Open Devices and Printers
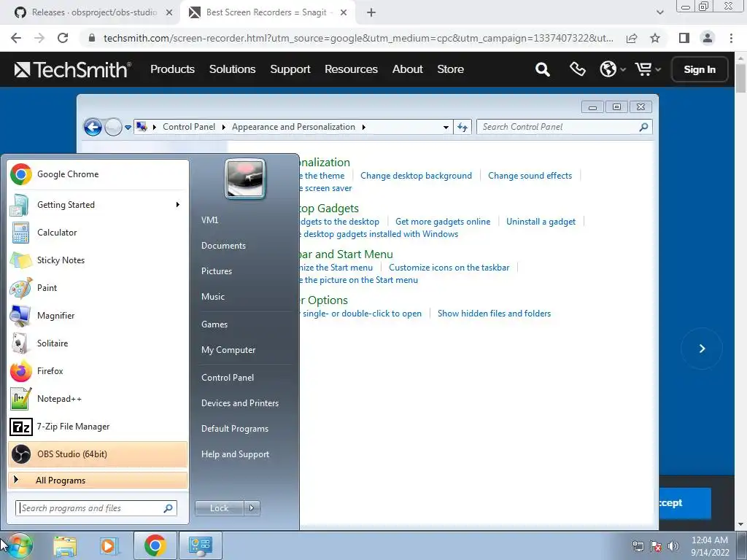 pyautogui.click(x=240, y=403)
